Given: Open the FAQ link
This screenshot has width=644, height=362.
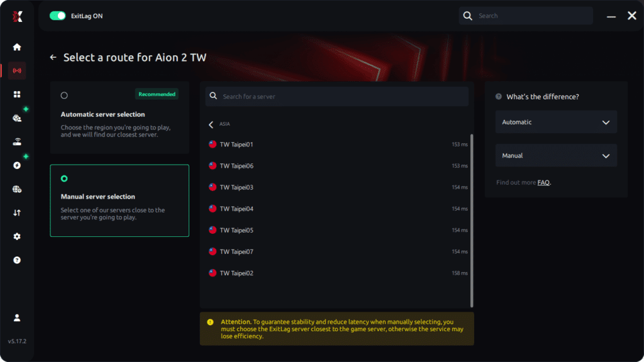Looking at the screenshot, I should 542,182.
